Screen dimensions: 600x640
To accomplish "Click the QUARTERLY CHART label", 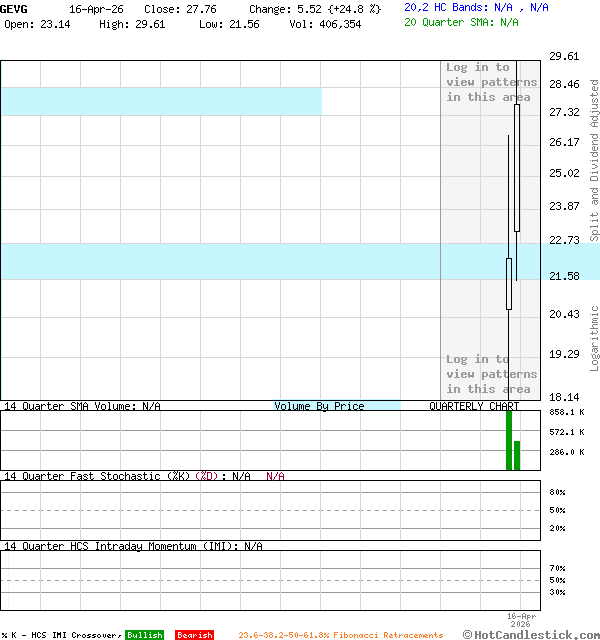I will [x=474, y=406].
